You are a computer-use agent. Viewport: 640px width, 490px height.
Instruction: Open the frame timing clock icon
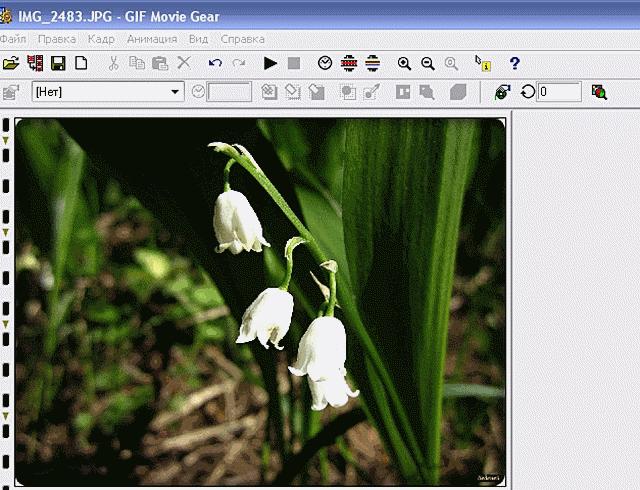click(x=325, y=63)
